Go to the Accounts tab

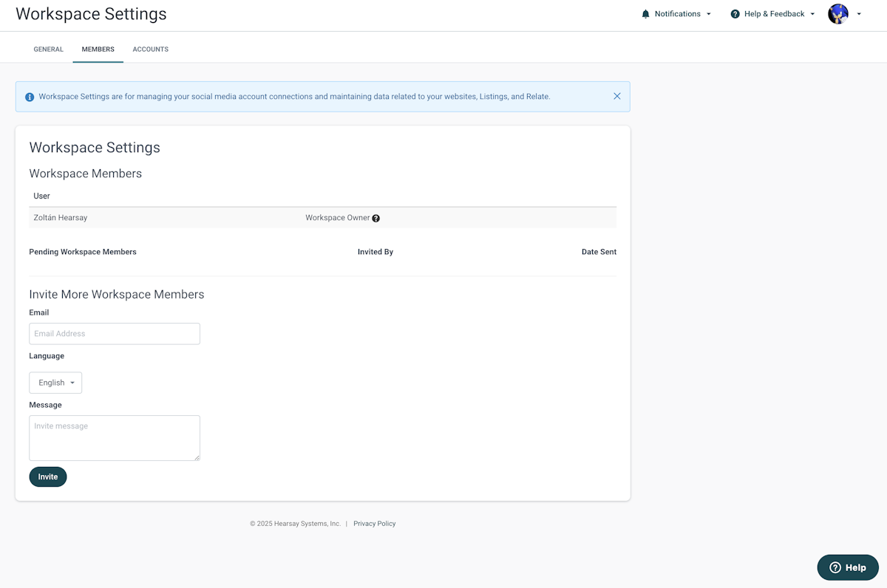151,49
